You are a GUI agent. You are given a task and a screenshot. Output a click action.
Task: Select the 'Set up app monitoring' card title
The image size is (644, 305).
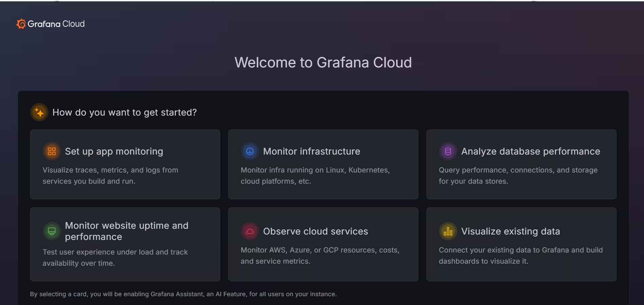click(114, 151)
